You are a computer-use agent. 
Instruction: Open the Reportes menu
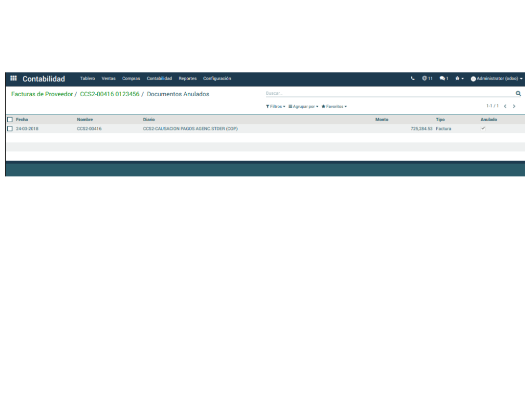[187, 79]
